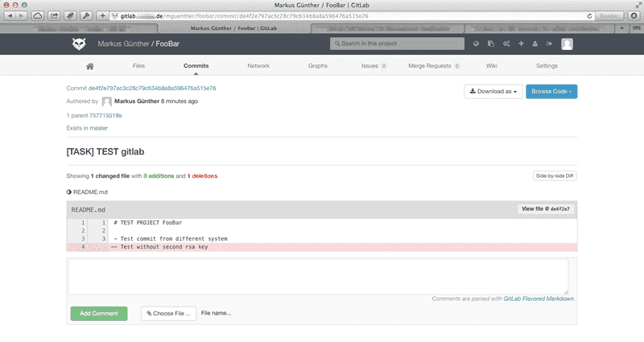The height and width of the screenshot is (342, 644).
Task: Click FooBar project name in header
Action: (x=167, y=44)
